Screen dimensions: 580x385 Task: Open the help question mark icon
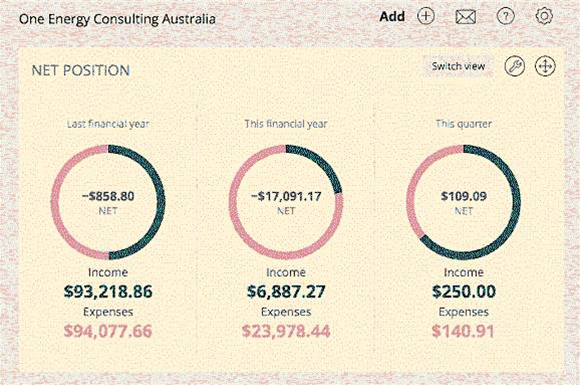coord(505,17)
